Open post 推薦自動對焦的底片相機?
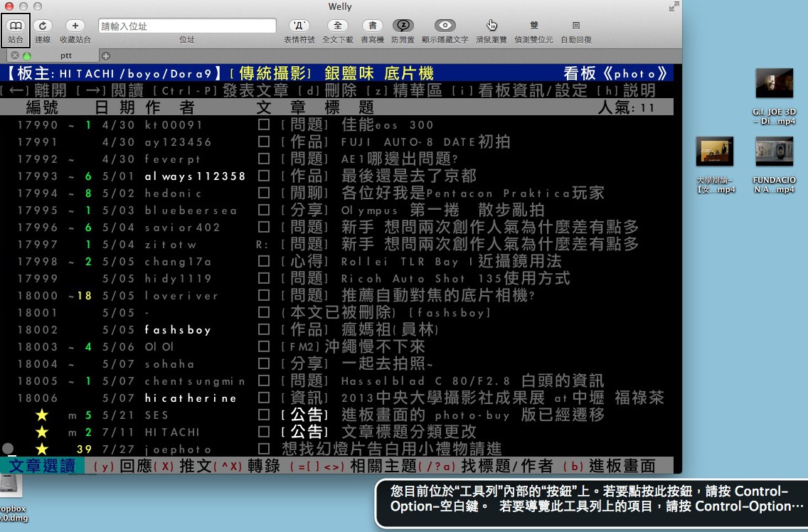The height and width of the screenshot is (532, 808). [x=438, y=295]
